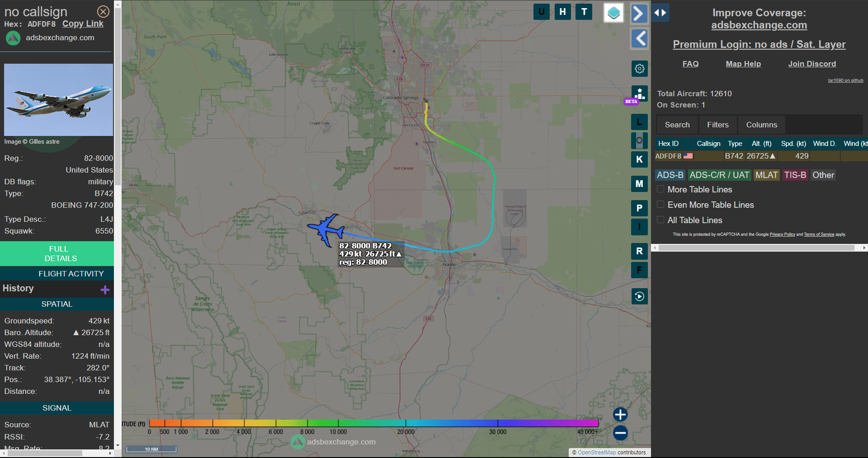
Task: Toggle the P map option button
Action: click(639, 208)
